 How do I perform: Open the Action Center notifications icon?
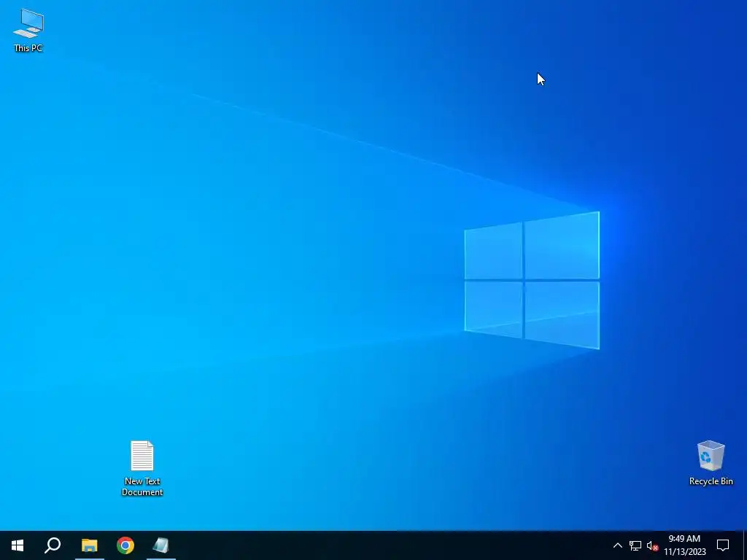[x=723, y=545]
